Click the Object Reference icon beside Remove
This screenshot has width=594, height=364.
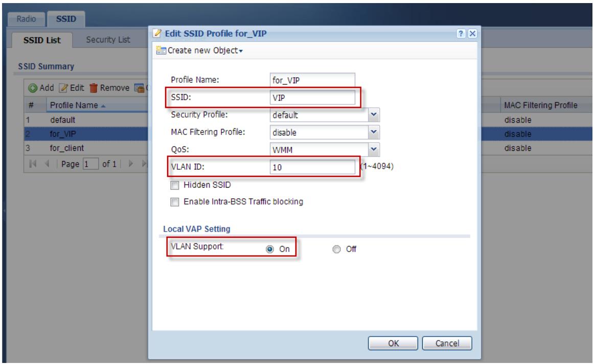click(139, 88)
